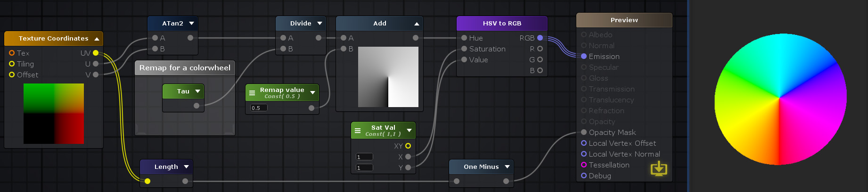Image resolution: width=868 pixels, height=192 pixels.
Task: Click the color wheel material preview
Action: 780,99
